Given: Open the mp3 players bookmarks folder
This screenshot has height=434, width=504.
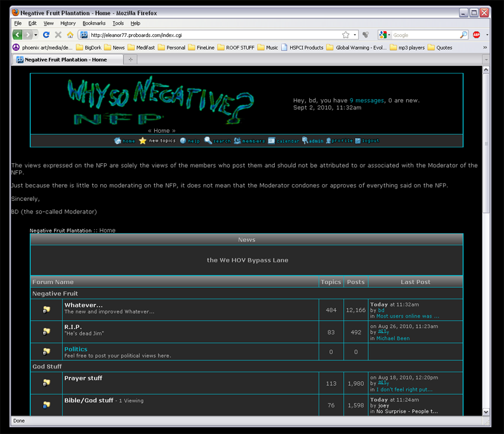Looking at the screenshot, I should pos(408,48).
